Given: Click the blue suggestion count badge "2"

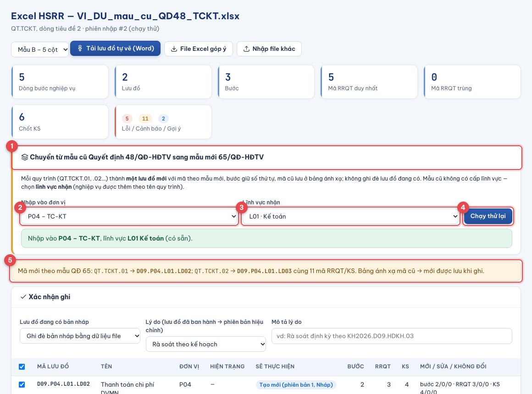Looking at the screenshot, I should tap(164, 118).
